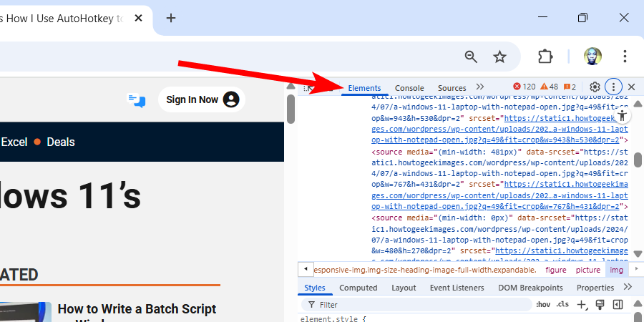Image resolution: width=644 pixels, height=322 pixels.
Task: Open DevTools settings gear
Action: tap(595, 87)
